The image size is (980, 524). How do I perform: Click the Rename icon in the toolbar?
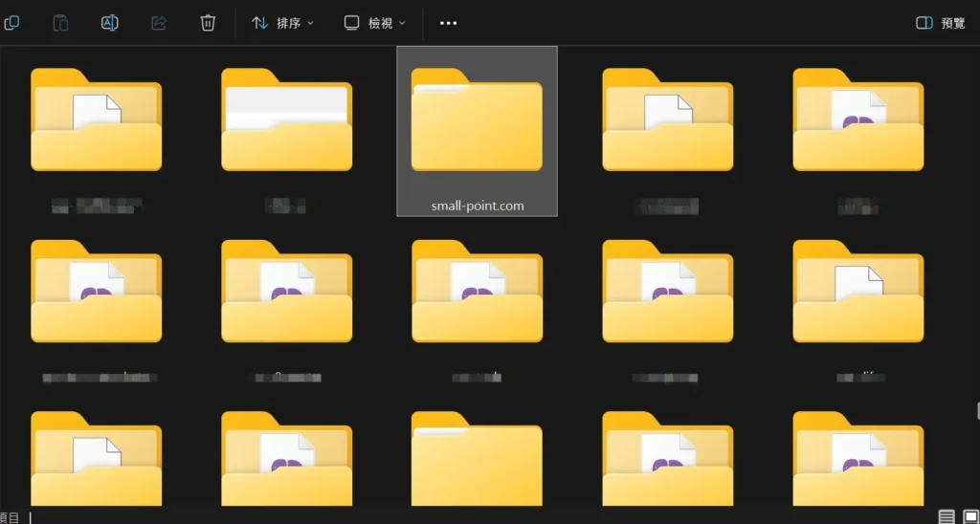click(110, 23)
